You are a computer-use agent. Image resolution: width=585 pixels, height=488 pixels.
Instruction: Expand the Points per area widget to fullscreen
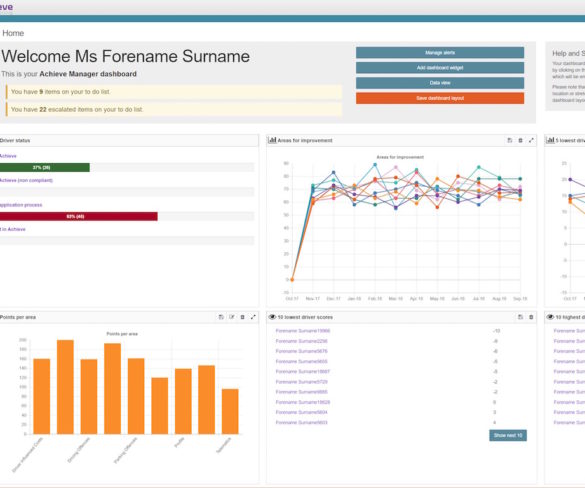click(253, 317)
